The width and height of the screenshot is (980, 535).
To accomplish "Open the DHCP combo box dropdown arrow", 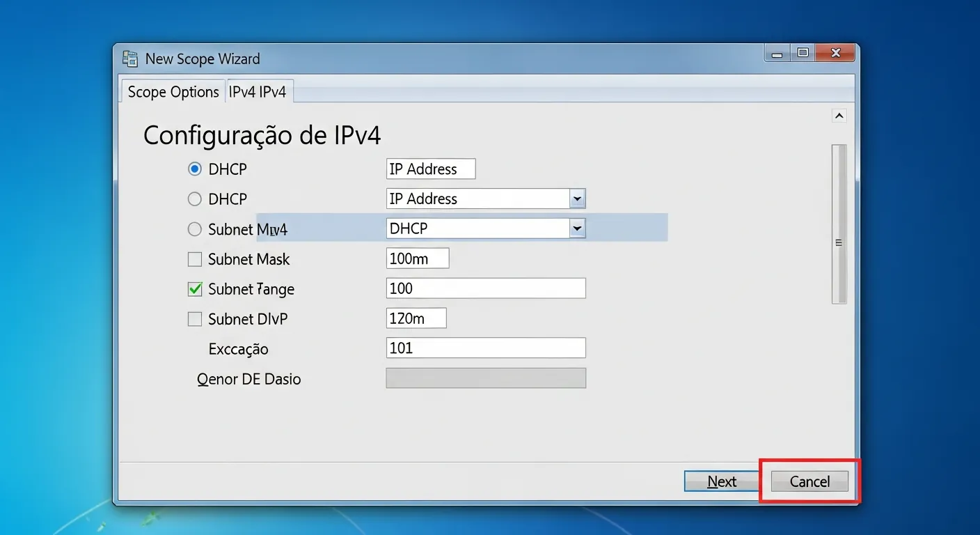I will click(577, 228).
